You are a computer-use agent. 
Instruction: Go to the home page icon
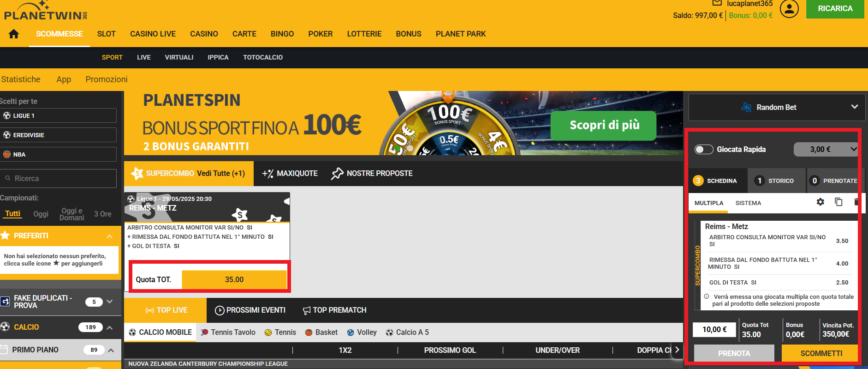[14, 34]
